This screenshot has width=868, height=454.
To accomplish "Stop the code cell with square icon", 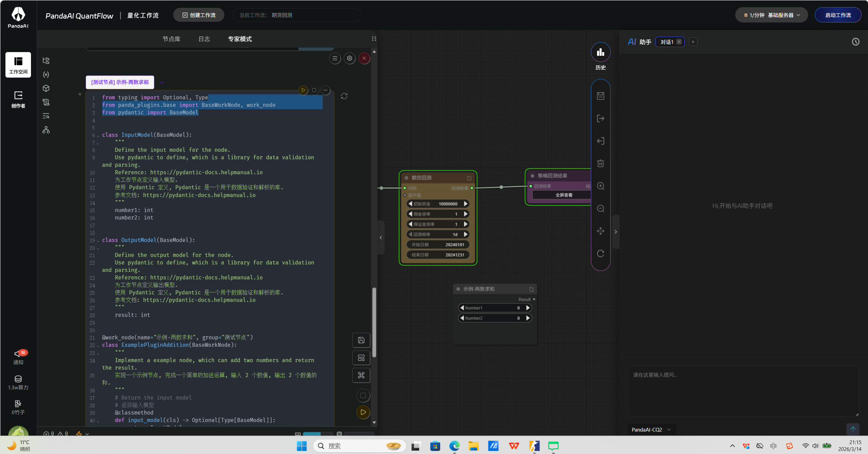I will [314, 90].
